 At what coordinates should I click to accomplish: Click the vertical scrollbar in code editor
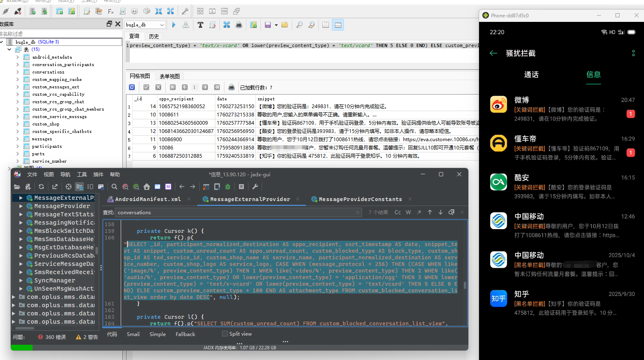(465, 285)
